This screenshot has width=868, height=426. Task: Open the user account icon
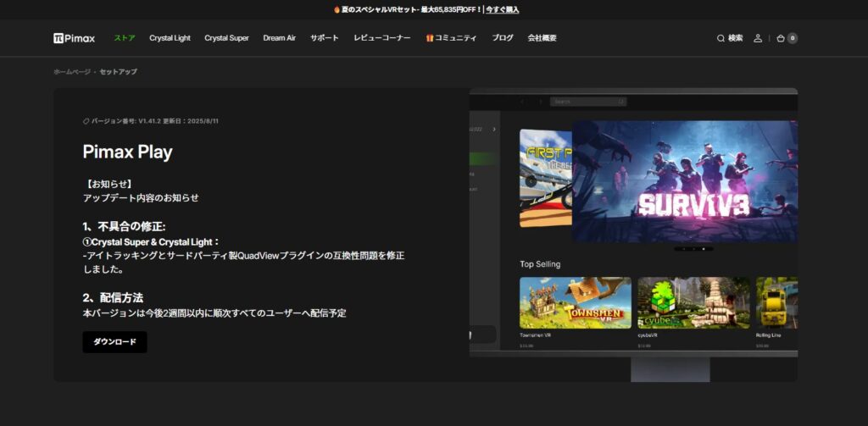point(758,38)
